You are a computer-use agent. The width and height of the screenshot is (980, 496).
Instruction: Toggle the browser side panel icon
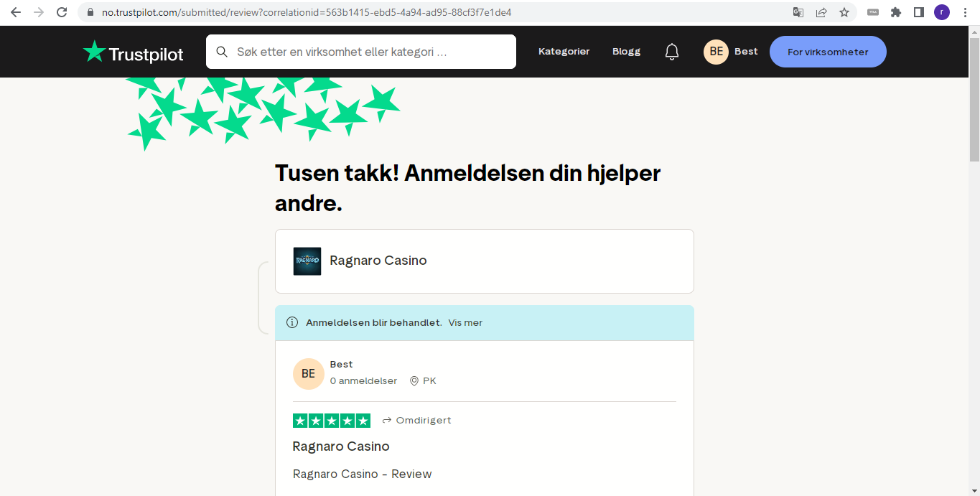click(919, 12)
